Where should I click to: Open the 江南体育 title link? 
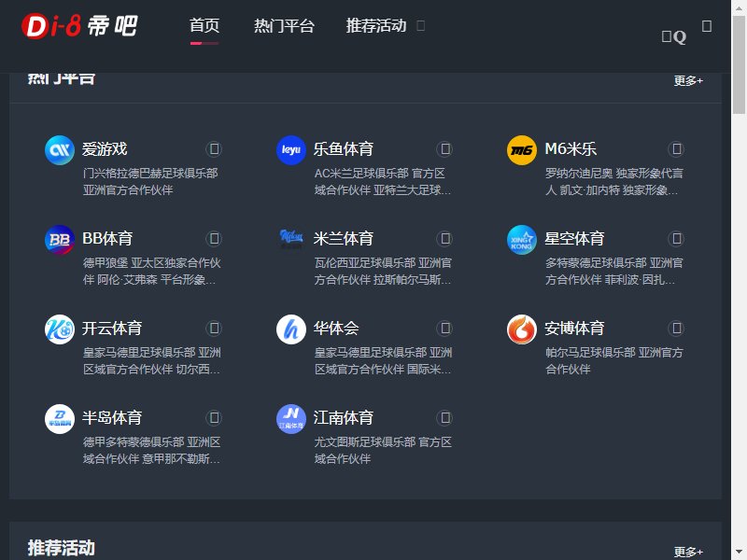click(x=344, y=417)
